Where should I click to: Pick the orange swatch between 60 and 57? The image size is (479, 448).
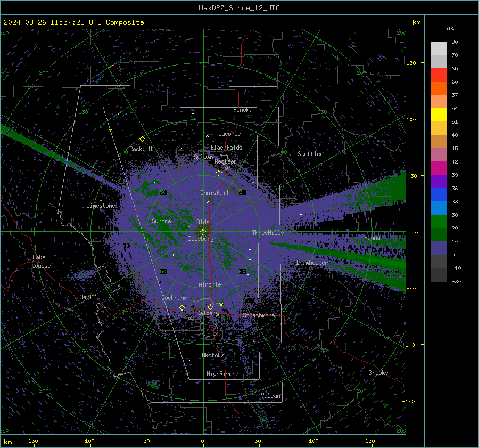pos(439,88)
